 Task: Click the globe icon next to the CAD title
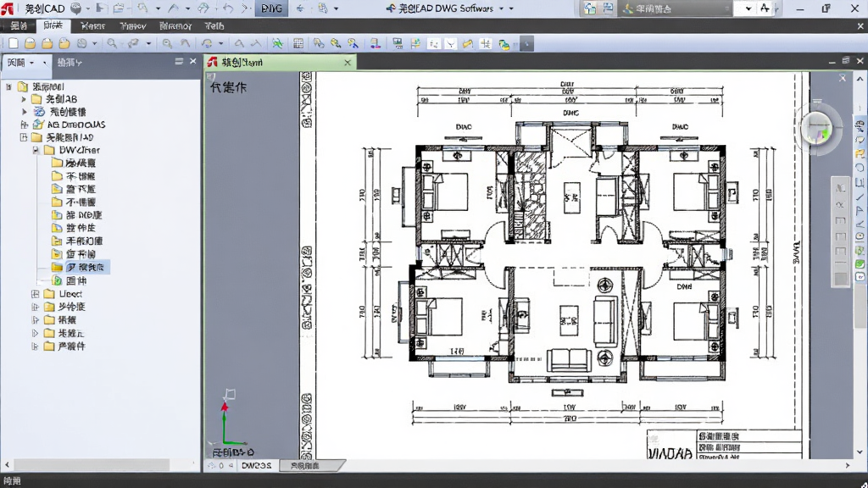click(x=75, y=8)
